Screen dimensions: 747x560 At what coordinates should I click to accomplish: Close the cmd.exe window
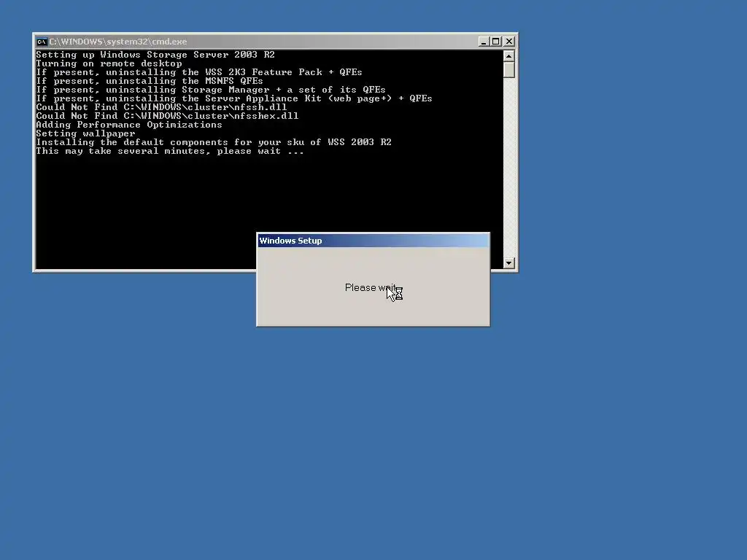pos(509,42)
